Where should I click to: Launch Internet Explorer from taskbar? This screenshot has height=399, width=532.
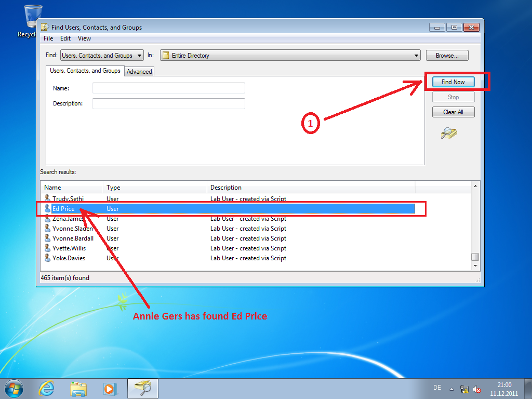point(46,389)
